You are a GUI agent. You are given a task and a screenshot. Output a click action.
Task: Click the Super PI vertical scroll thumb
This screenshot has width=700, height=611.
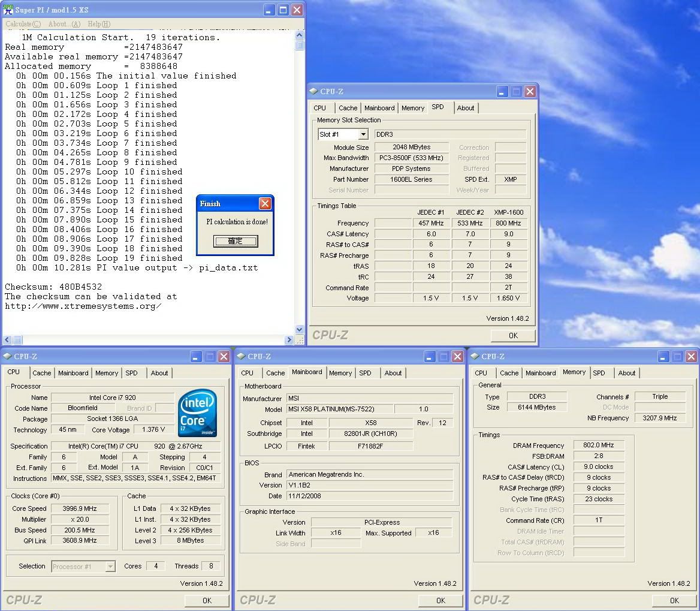(300, 44)
